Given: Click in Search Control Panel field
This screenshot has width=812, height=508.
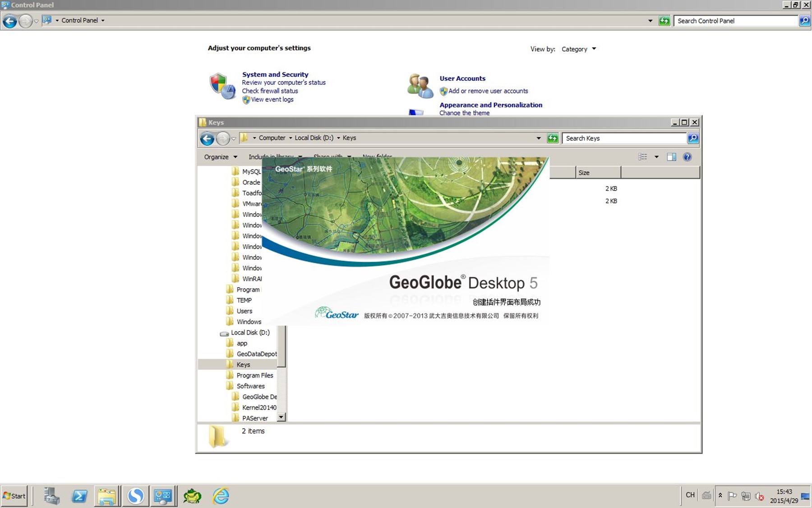Looking at the screenshot, I should tap(735, 21).
